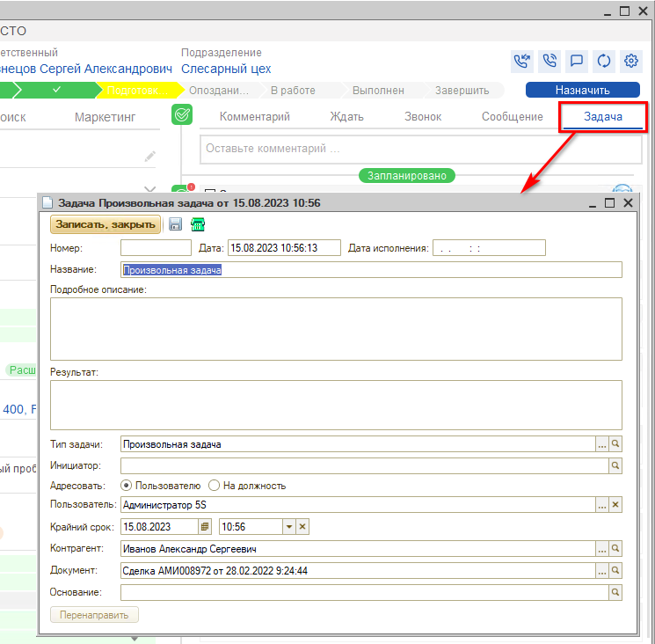This screenshot has height=644, width=655.
Task: Click the В работе progress stage
Action: (x=293, y=90)
